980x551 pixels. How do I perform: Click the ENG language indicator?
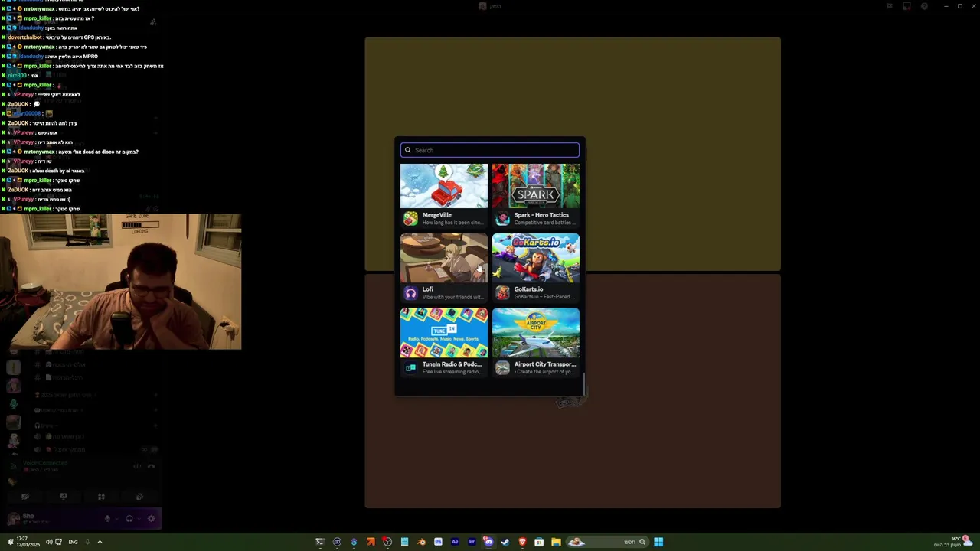[73, 542]
